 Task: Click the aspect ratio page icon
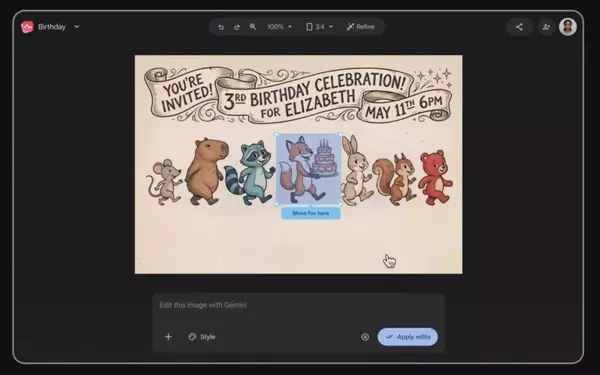(x=309, y=27)
